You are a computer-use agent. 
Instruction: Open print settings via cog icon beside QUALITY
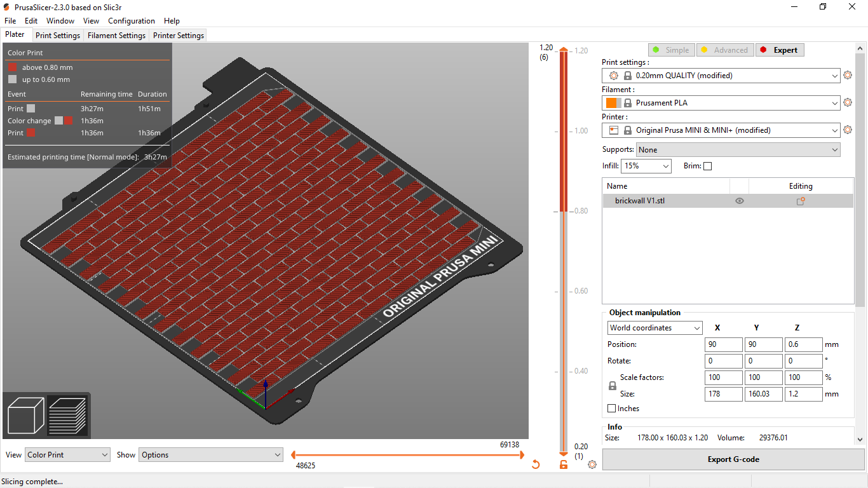(847, 75)
